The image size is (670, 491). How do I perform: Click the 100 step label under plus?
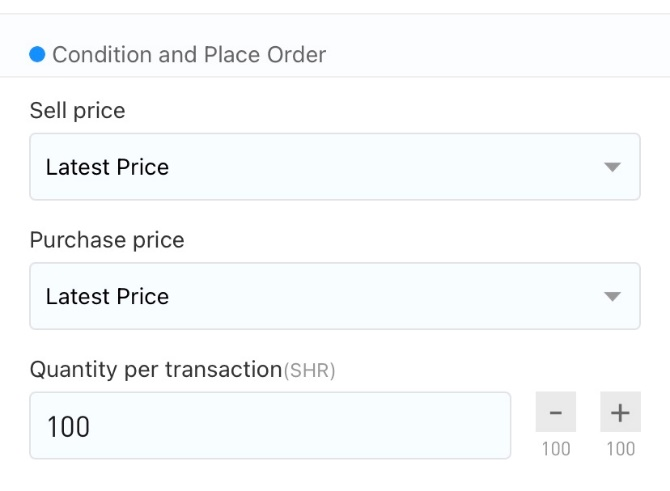click(x=621, y=449)
